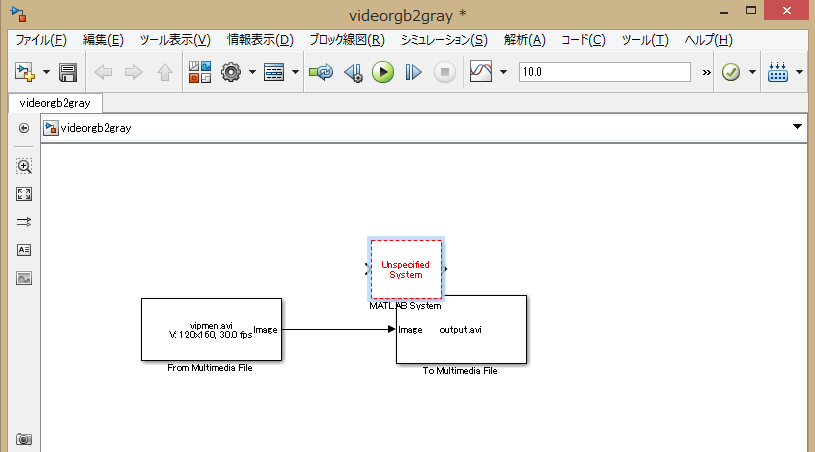Click the Step Back button
815x452 pixels.
click(x=353, y=72)
